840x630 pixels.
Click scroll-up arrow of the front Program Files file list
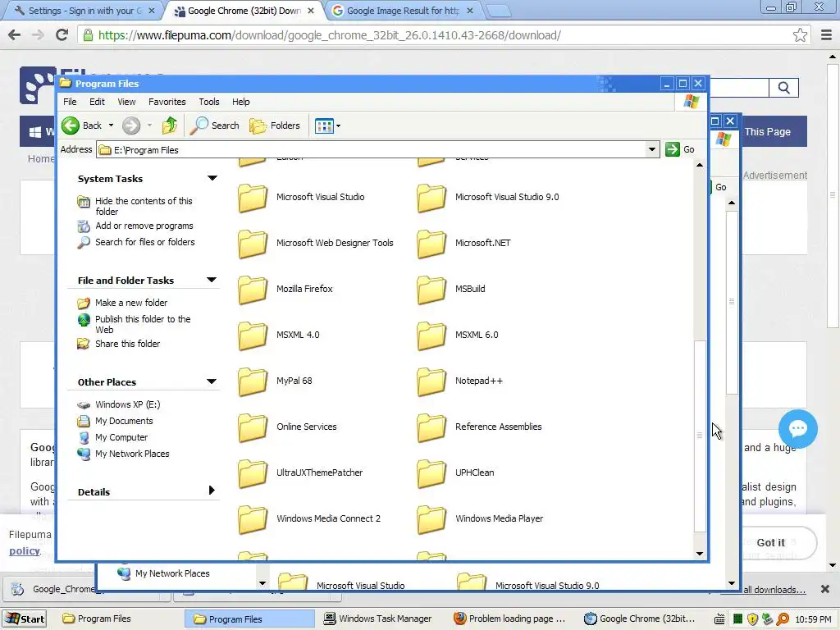coord(700,166)
